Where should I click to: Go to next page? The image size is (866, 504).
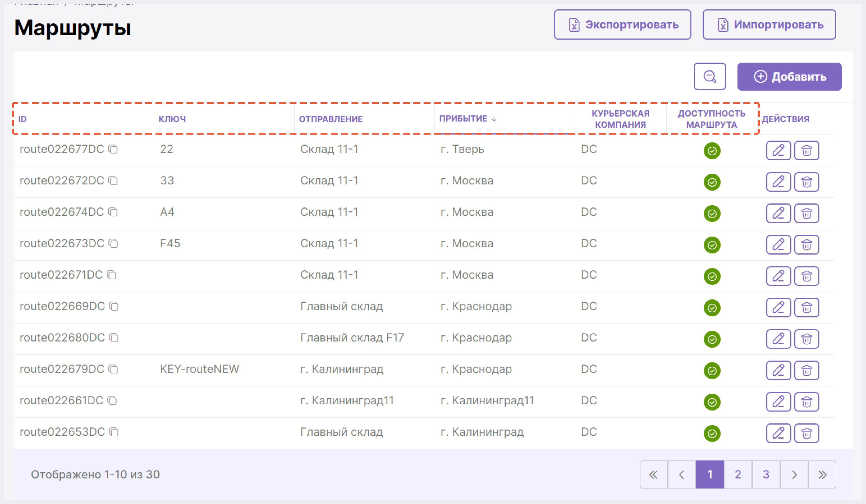click(x=794, y=475)
